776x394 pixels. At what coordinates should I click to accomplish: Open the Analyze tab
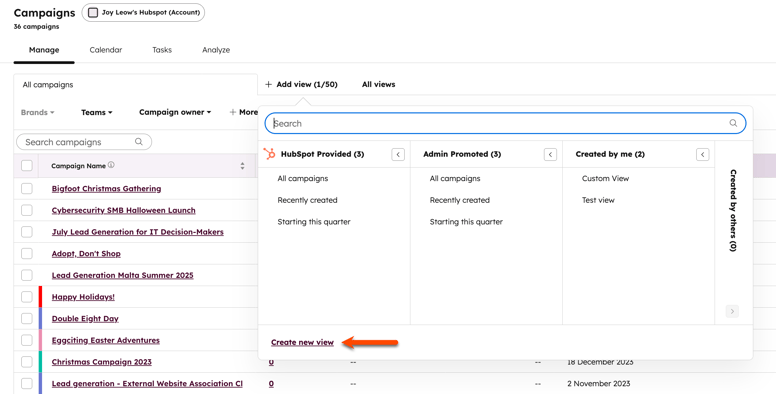coord(216,50)
